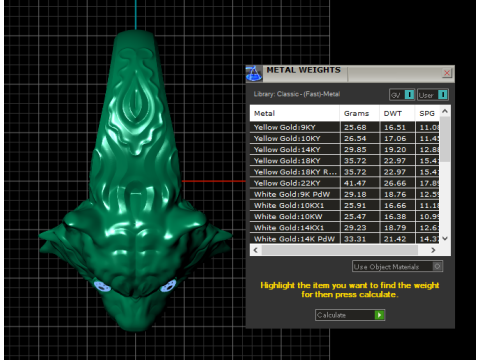Click the Library: Classic - (Fast)-Metal label

[x=297, y=94]
